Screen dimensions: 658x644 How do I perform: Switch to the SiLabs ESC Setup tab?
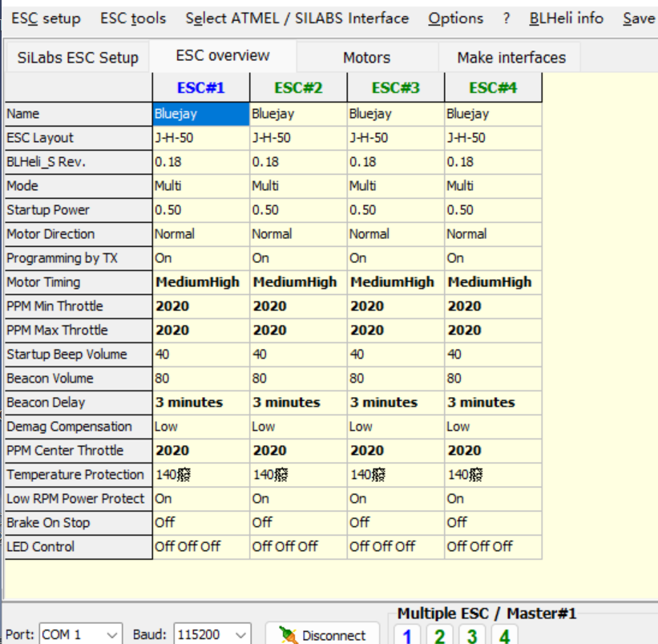78,58
